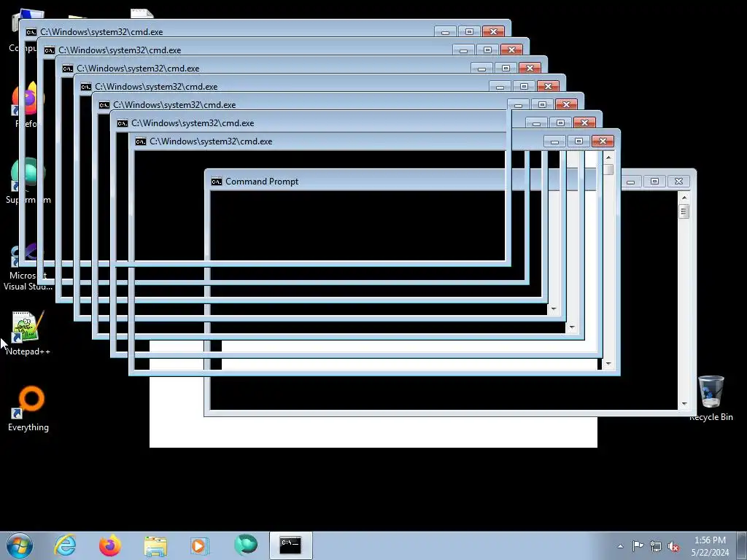Viewport: 747px width, 560px height.
Task: Click Command Prompt window's scroll-down arrow
Action: [x=684, y=404]
